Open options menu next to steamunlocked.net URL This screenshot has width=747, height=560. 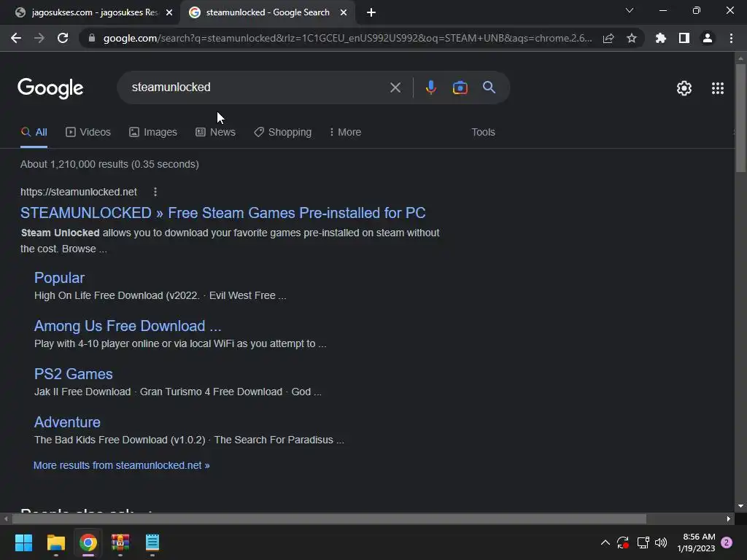(x=155, y=192)
